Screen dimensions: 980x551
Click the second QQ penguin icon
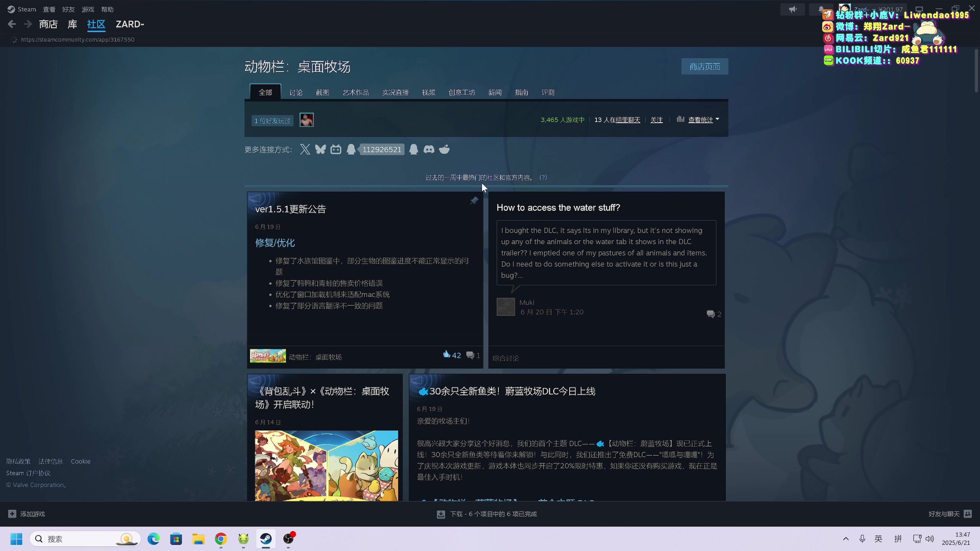point(413,149)
